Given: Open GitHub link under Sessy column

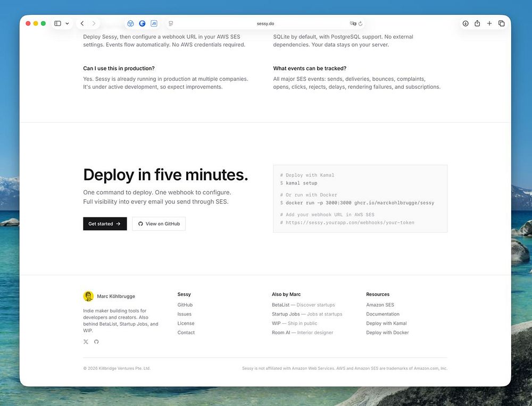Looking at the screenshot, I should pos(185,304).
